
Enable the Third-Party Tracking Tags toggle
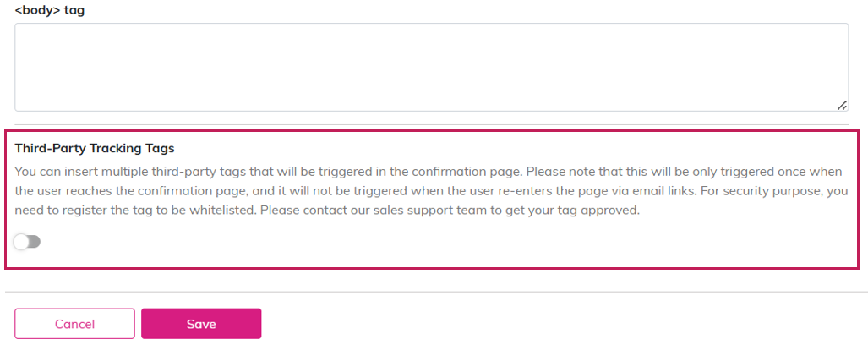[27, 242]
